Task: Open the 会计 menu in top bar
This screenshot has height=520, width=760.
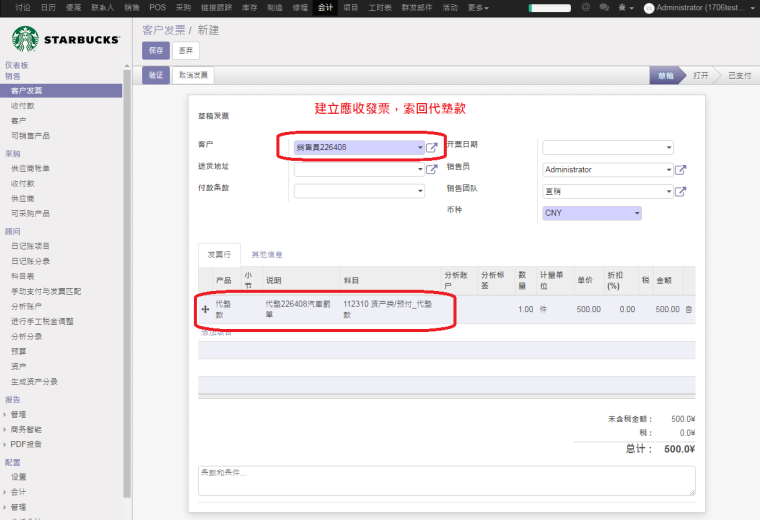Action: (325, 7)
